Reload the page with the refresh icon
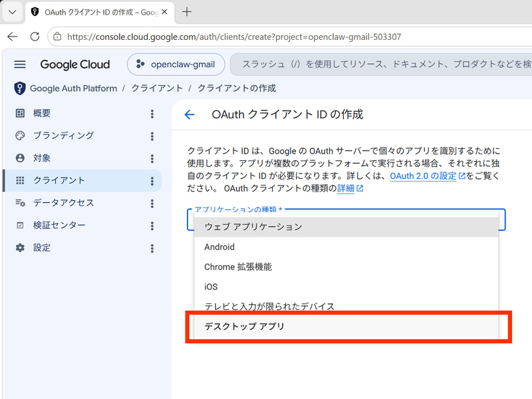Image resolution: width=532 pixels, height=399 pixels. pyautogui.click(x=35, y=37)
